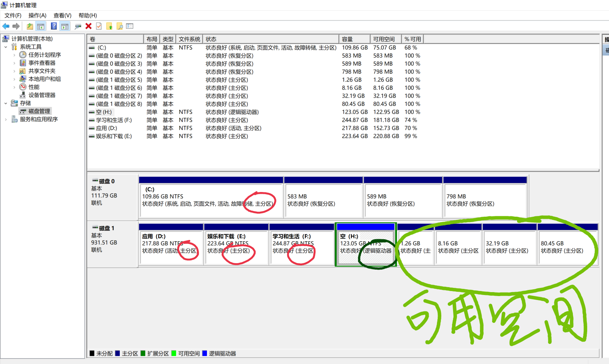Select the 应用 (D:) volume list row
609x364 pixels.
click(256, 128)
